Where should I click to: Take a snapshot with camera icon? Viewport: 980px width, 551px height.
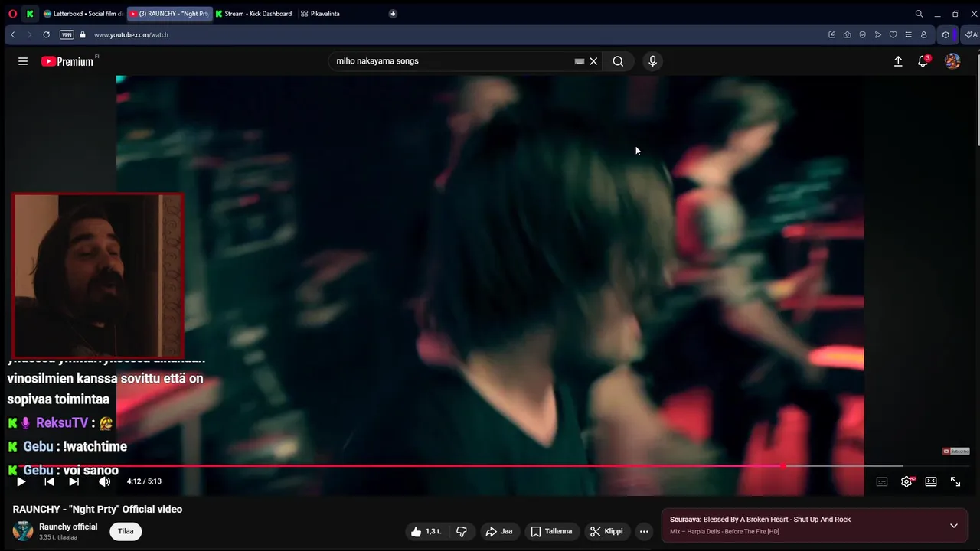click(x=847, y=34)
